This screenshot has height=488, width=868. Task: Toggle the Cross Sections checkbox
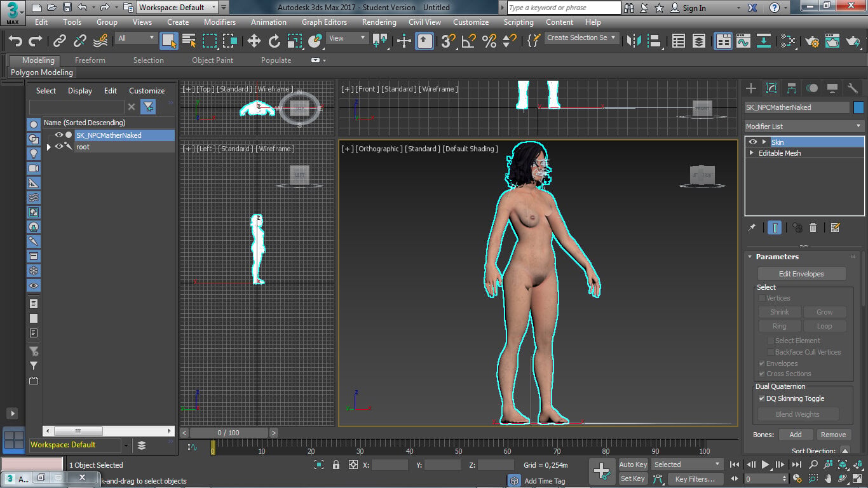pos(762,374)
